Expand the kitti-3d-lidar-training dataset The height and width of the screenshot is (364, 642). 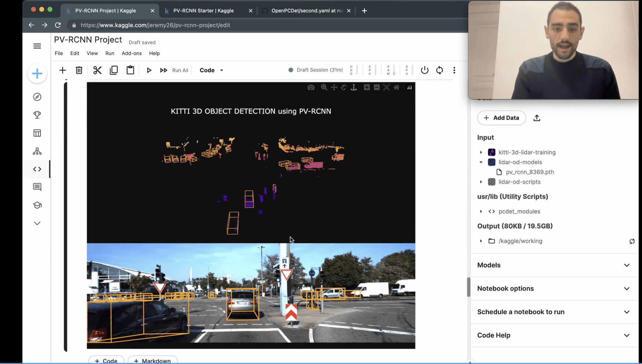[481, 152]
